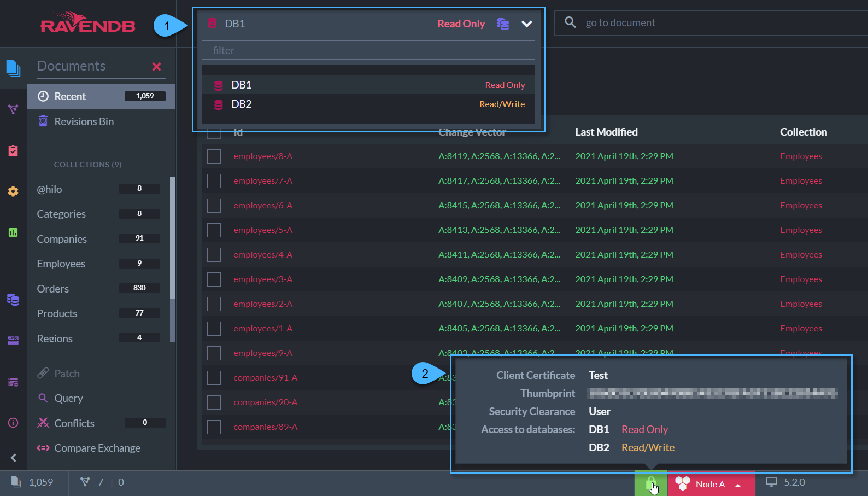Open document employees/9-A link
Image resolution: width=868 pixels, height=496 pixels.
pos(263,353)
